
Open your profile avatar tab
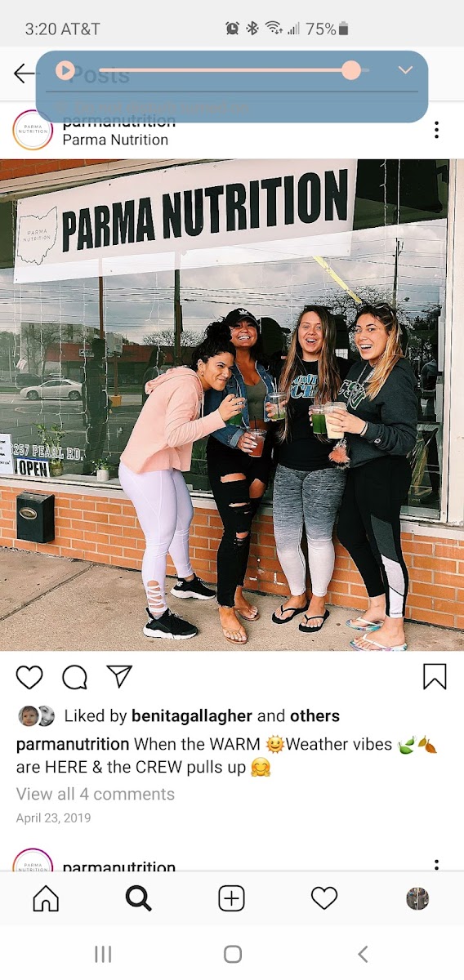(417, 899)
